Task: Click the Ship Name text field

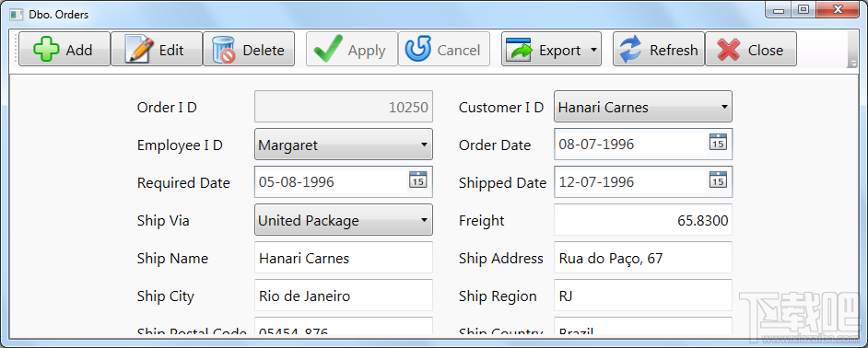Action: pos(343,257)
